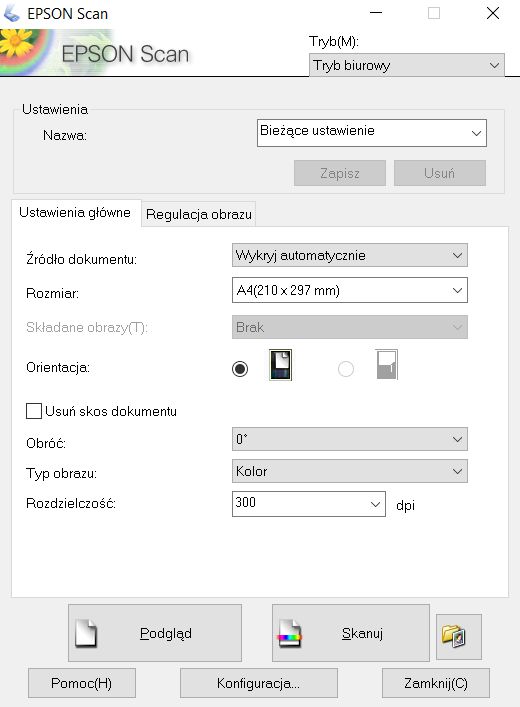Click the Orientacja: label
The height and width of the screenshot is (707, 520).
pos(58,367)
